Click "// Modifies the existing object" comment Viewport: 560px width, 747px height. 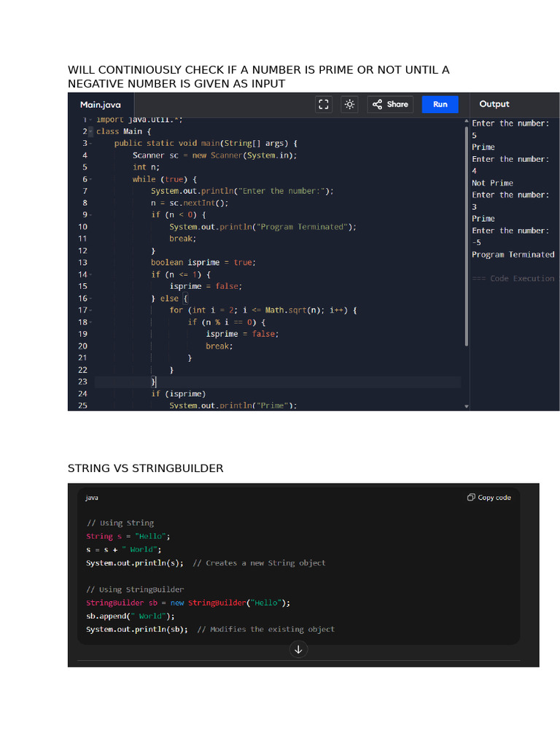(x=265, y=630)
